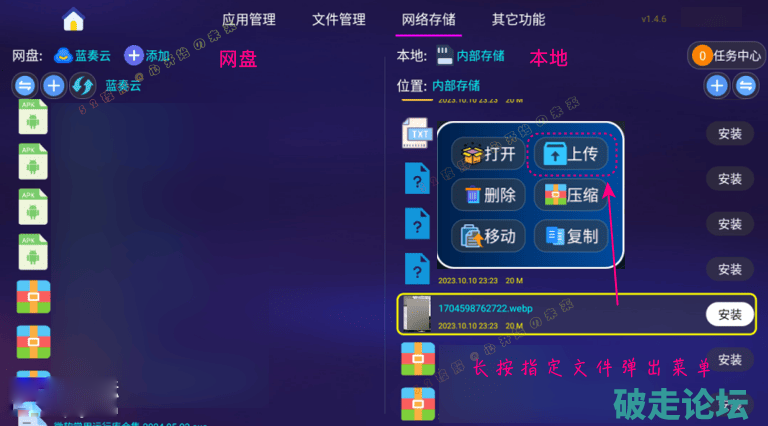Screen dimensions: 768x426
Task: Go to the home screen icon
Action: pos(73,20)
